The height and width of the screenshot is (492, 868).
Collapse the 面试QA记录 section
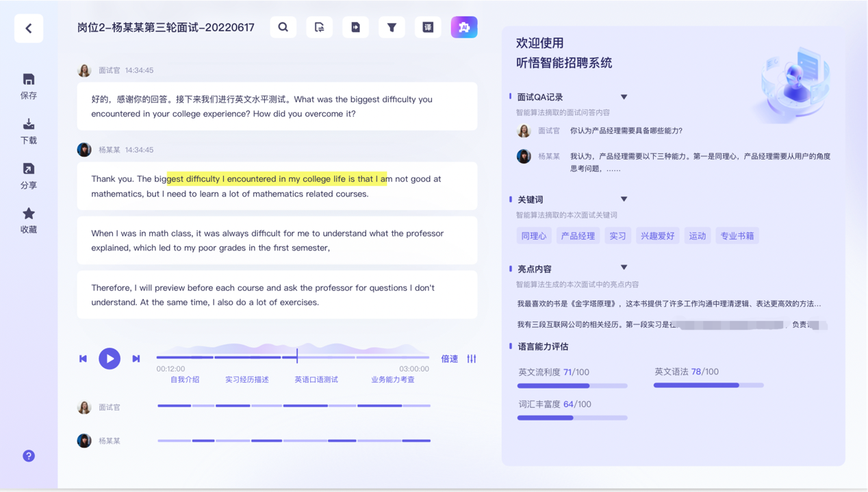(624, 97)
